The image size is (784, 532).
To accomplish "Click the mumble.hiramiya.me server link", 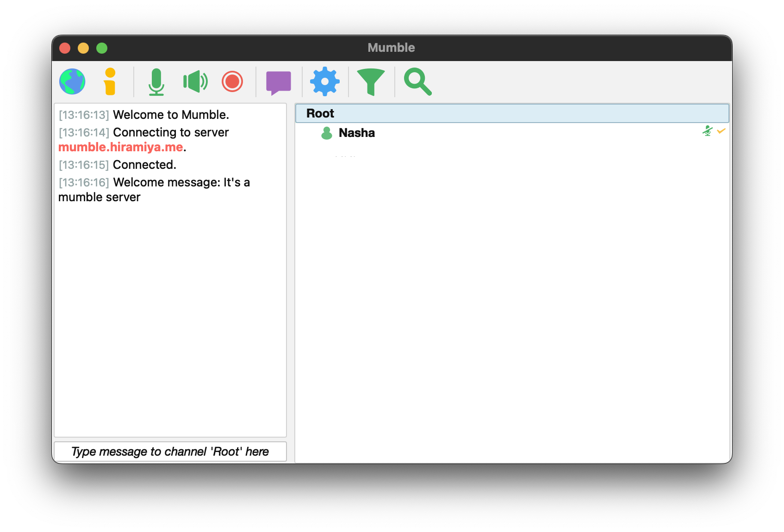I will tap(121, 147).
